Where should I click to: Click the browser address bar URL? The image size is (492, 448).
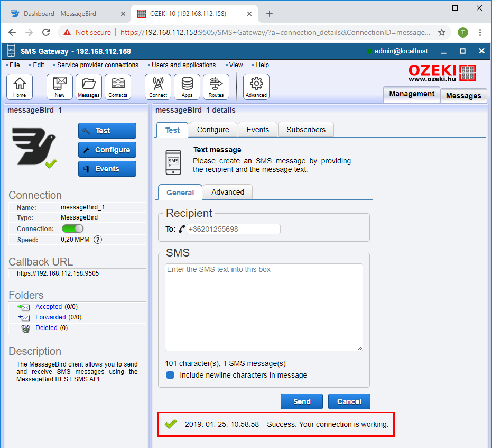[275, 32]
